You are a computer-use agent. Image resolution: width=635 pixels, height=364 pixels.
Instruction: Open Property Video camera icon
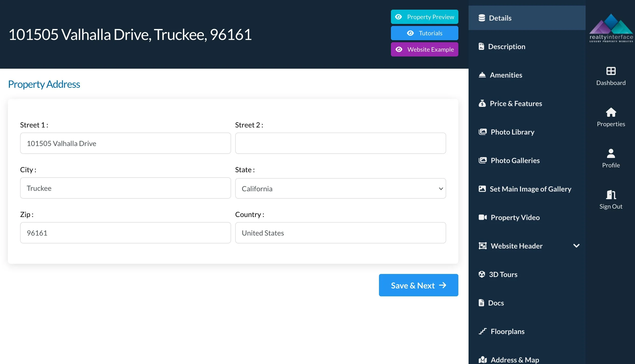[482, 217]
